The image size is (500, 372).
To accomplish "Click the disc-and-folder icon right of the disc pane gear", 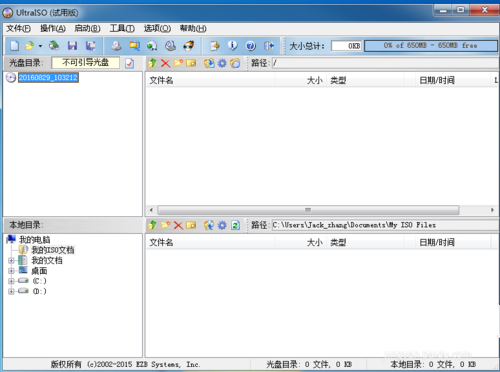I will click(235, 63).
